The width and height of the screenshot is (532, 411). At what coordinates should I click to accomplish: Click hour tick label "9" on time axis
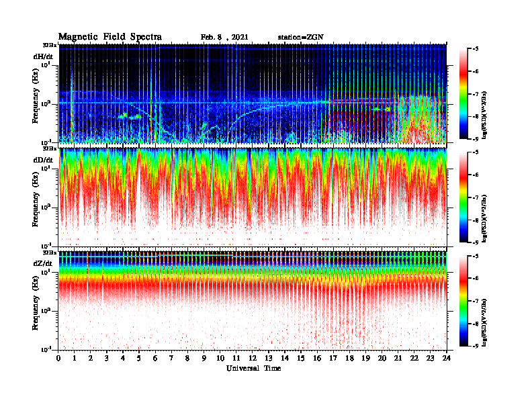(204, 358)
